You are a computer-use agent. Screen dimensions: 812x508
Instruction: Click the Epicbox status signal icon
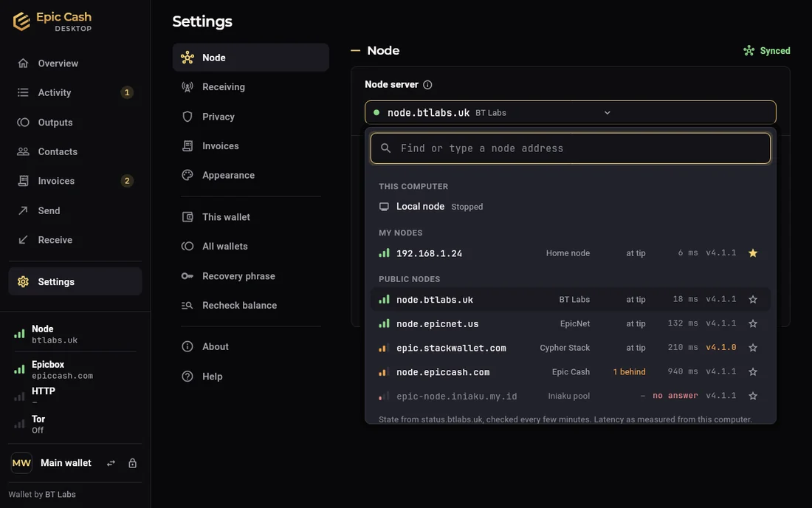point(19,369)
